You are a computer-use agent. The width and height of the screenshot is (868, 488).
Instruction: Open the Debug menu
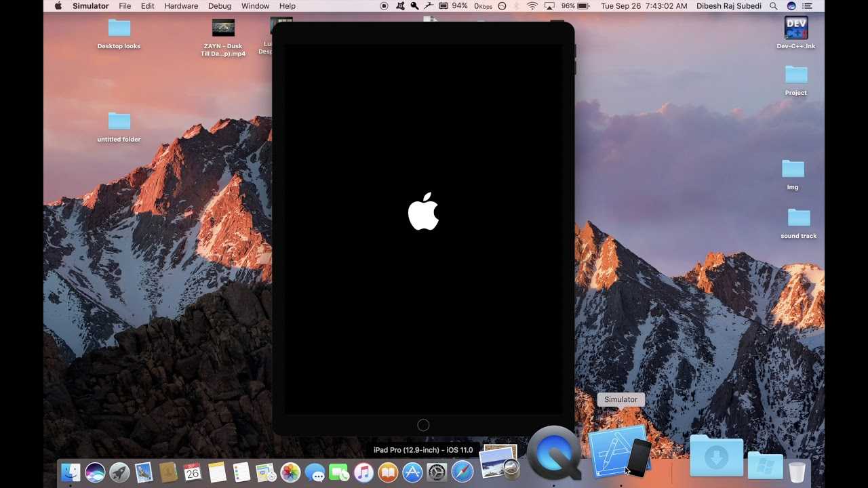point(220,6)
